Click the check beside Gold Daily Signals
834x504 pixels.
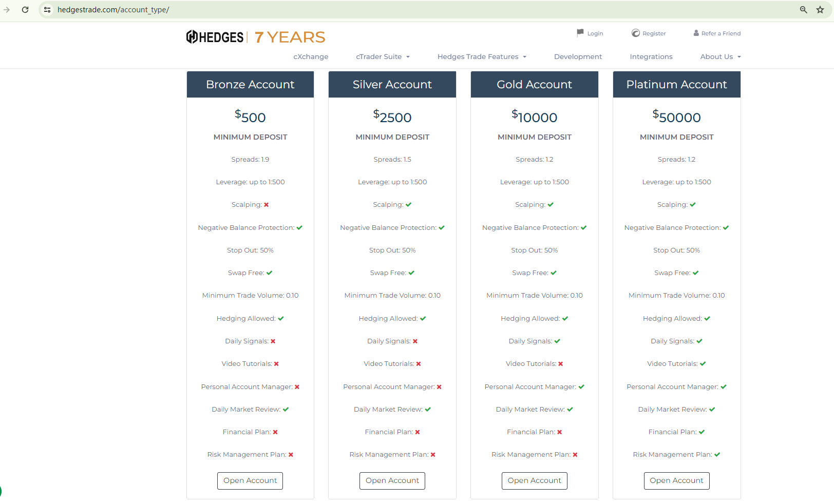tap(558, 341)
